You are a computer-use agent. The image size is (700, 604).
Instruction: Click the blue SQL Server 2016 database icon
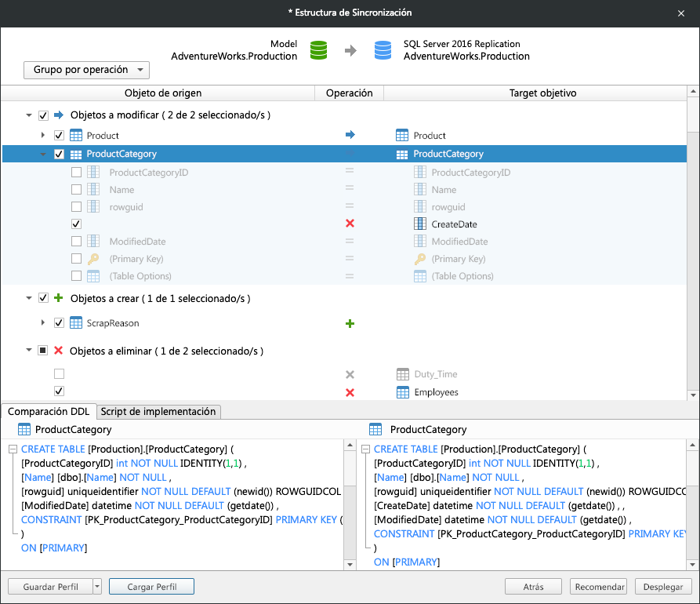point(383,50)
